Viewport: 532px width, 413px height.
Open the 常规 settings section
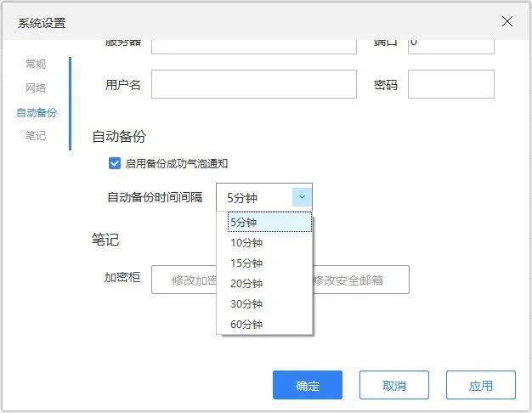pos(36,64)
